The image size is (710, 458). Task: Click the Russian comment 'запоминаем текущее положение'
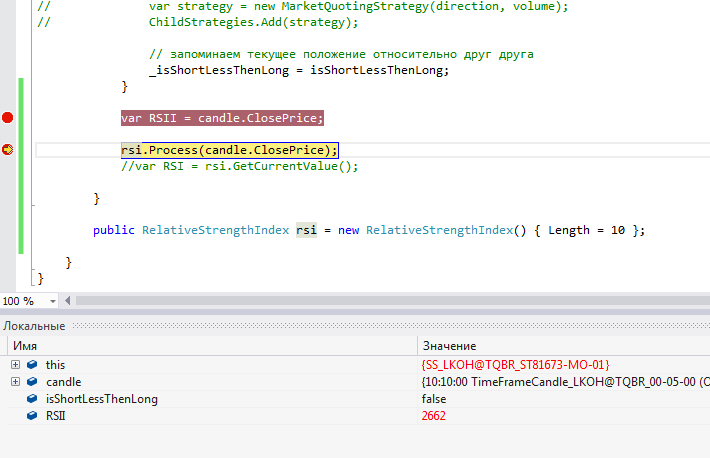(x=268, y=54)
